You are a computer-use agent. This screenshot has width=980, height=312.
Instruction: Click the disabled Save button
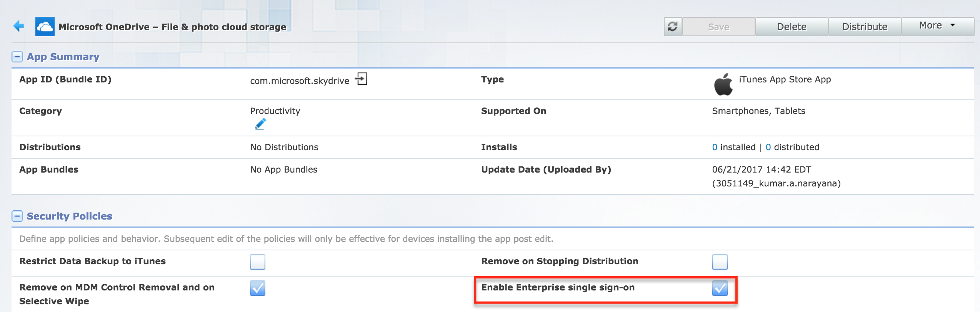click(718, 27)
